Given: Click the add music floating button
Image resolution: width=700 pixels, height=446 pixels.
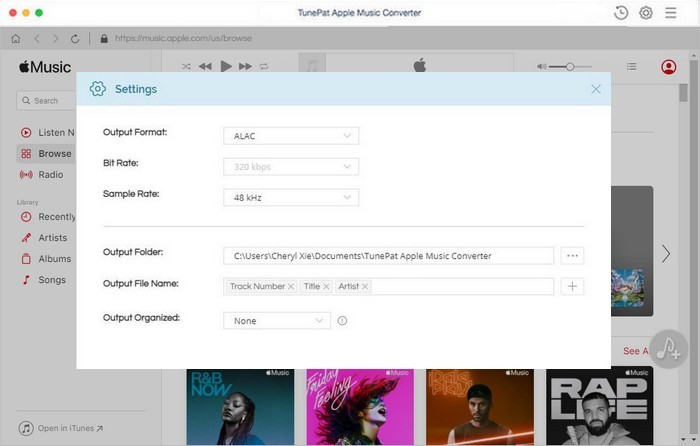Looking at the screenshot, I should 668,349.
